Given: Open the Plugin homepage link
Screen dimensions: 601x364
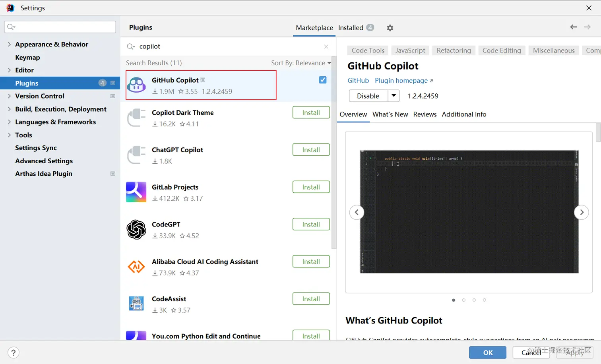Looking at the screenshot, I should tap(401, 80).
